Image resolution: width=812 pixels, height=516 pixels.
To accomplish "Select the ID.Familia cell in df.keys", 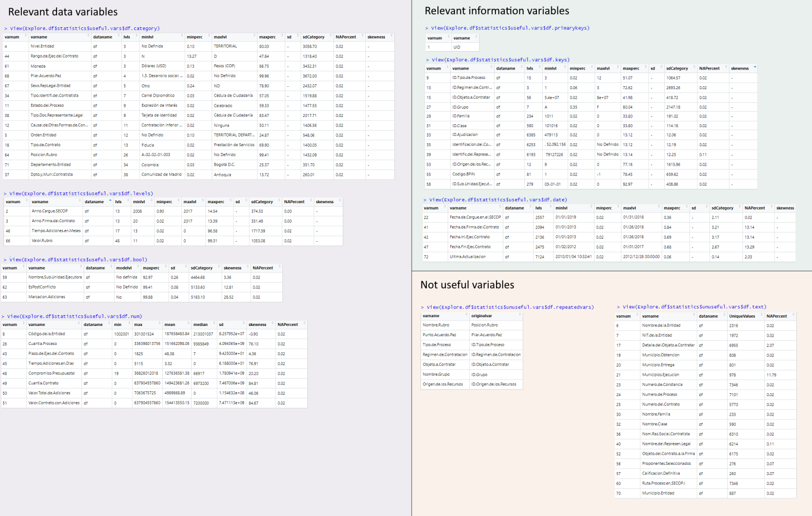I will [x=461, y=116].
